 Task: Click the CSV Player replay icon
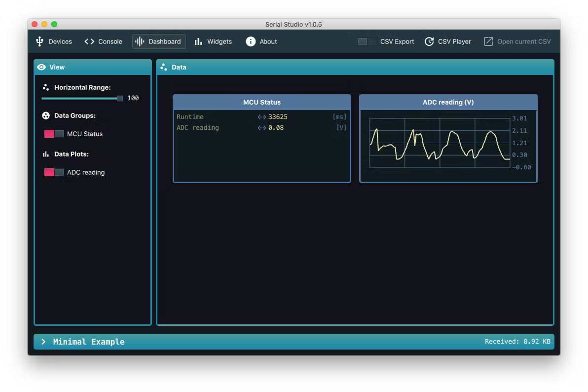coord(429,41)
